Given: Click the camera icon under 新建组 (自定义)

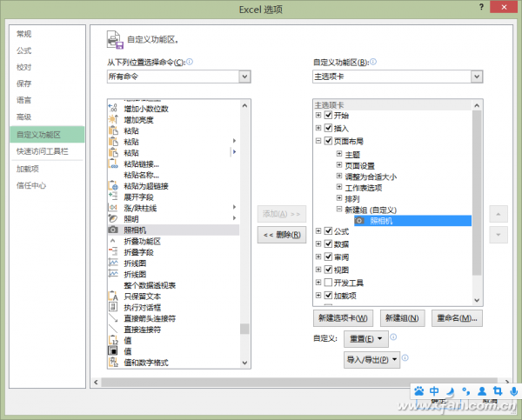Looking at the screenshot, I should (x=359, y=221).
